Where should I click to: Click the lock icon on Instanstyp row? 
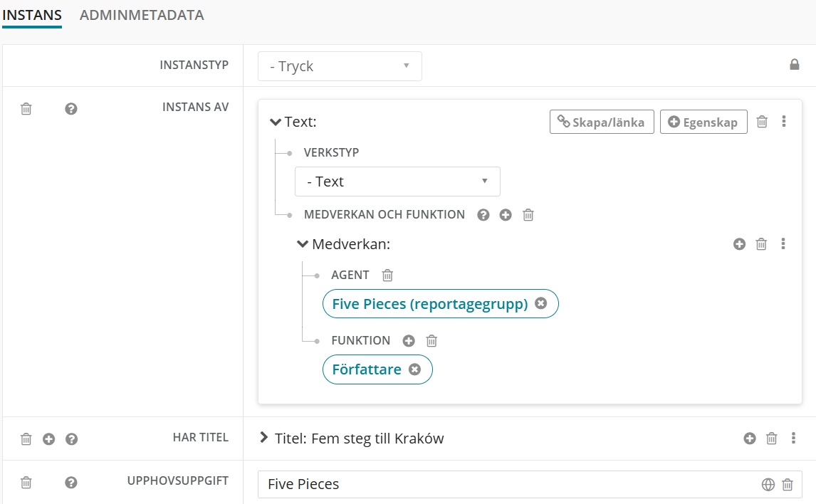click(x=795, y=65)
